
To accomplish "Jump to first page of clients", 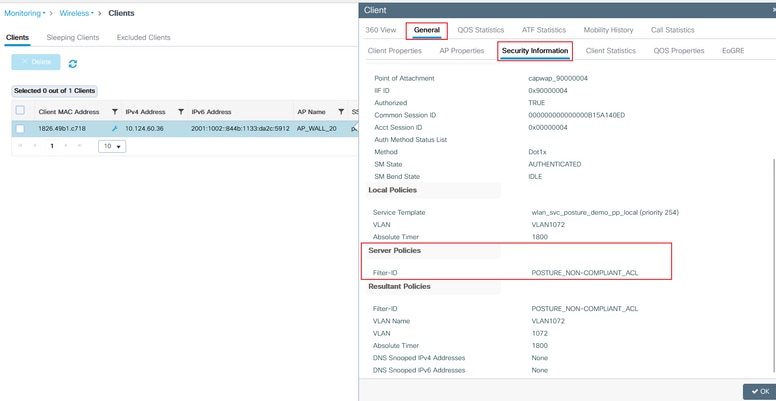I will click(x=22, y=146).
